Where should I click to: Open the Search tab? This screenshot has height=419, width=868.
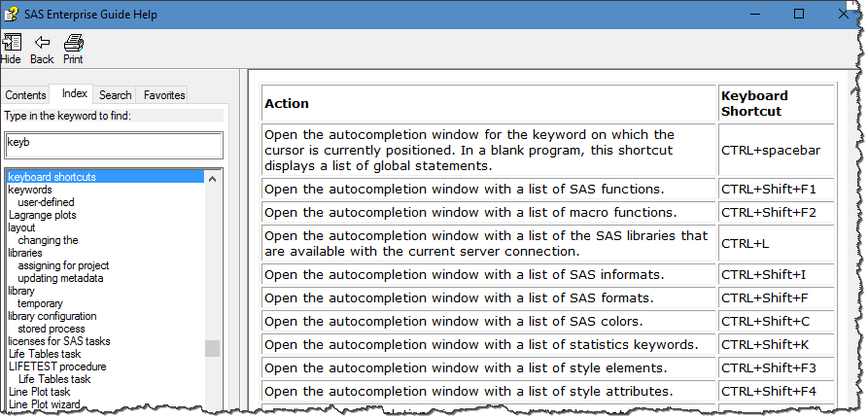click(115, 95)
